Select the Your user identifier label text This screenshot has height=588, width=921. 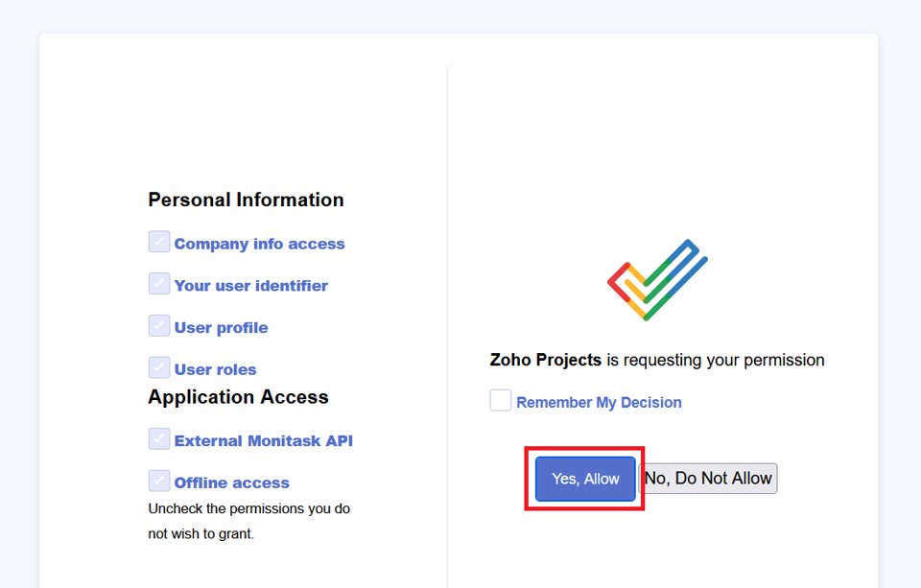250,286
